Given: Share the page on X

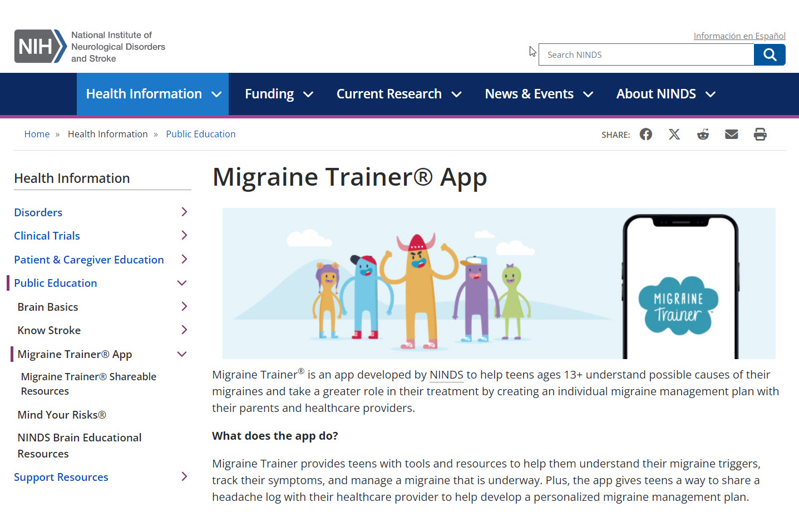Looking at the screenshot, I should pos(674,134).
